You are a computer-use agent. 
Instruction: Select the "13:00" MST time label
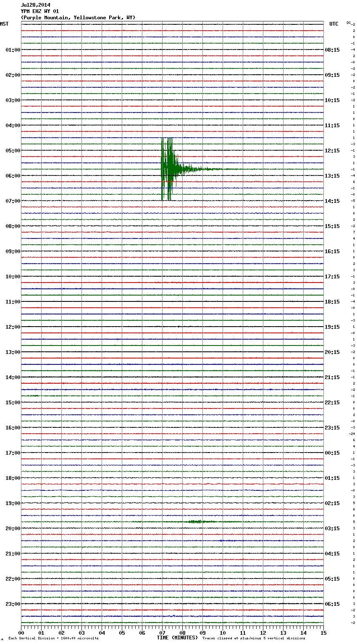tap(13, 352)
